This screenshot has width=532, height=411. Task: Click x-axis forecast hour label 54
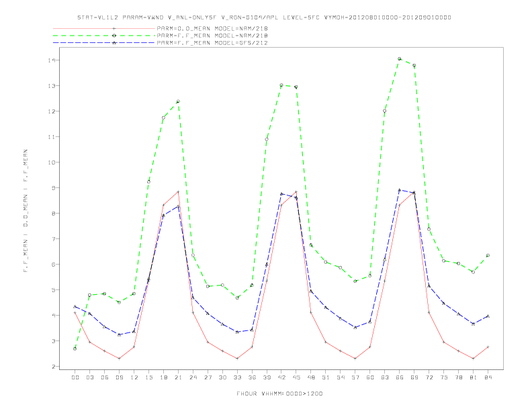click(x=341, y=377)
